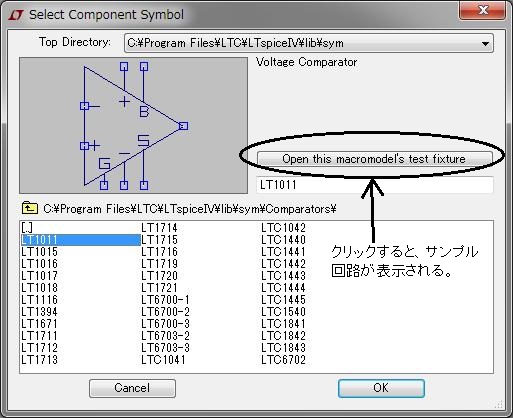Go up one folder using the yellow folder icon
Screen dimensions: 513x418
[x=30, y=208]
